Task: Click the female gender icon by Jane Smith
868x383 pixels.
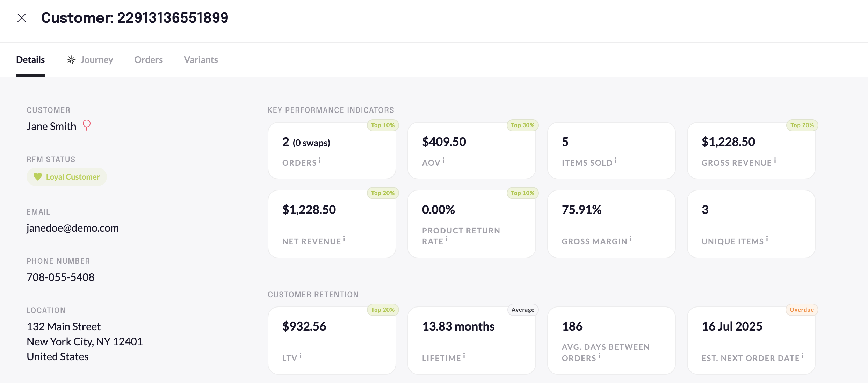Action: (x=87, y=125)
